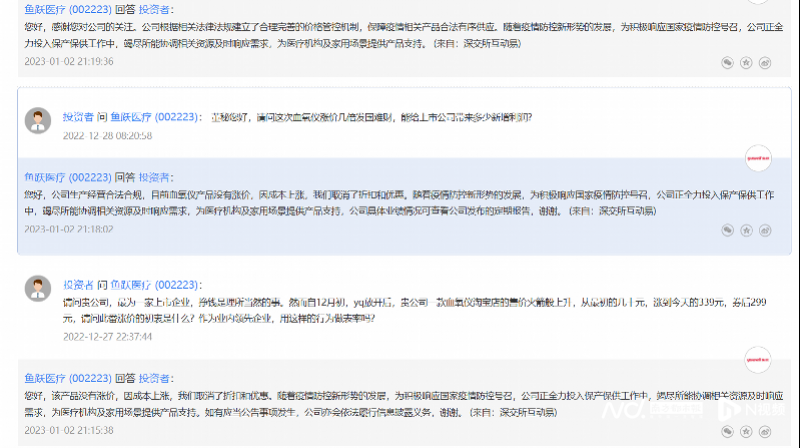Image resolution: width=800 pixels, height=448 pixels.
Task: Click WeChat share icon on 21:15:38 reply
Action: 728,432
